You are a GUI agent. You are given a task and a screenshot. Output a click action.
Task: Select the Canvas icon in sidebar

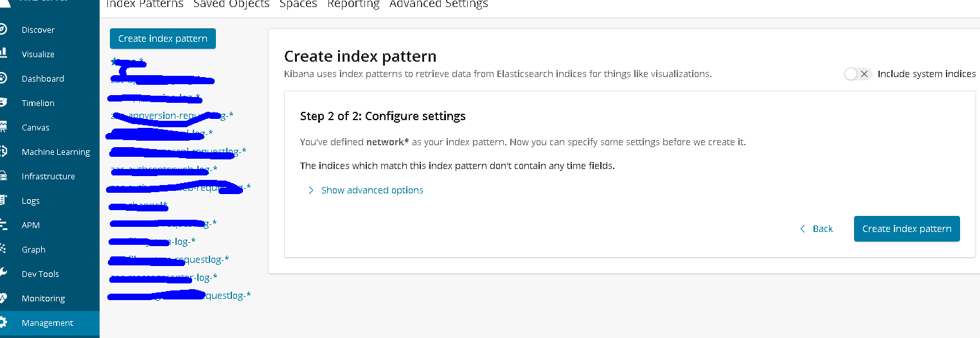[3, 127]
